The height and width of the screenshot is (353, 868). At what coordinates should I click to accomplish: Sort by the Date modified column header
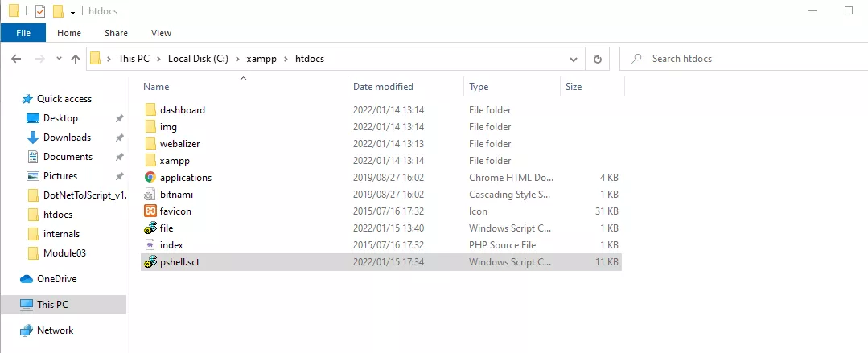[383, 87]
